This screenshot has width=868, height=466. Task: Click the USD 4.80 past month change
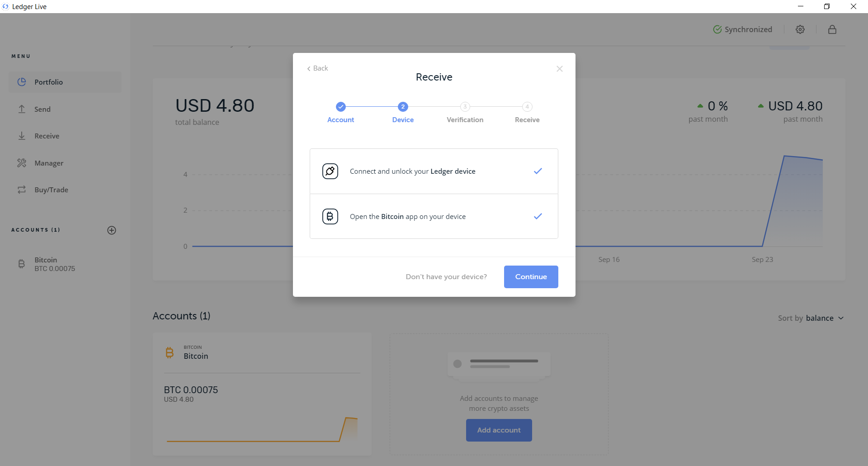coord(795,106)
